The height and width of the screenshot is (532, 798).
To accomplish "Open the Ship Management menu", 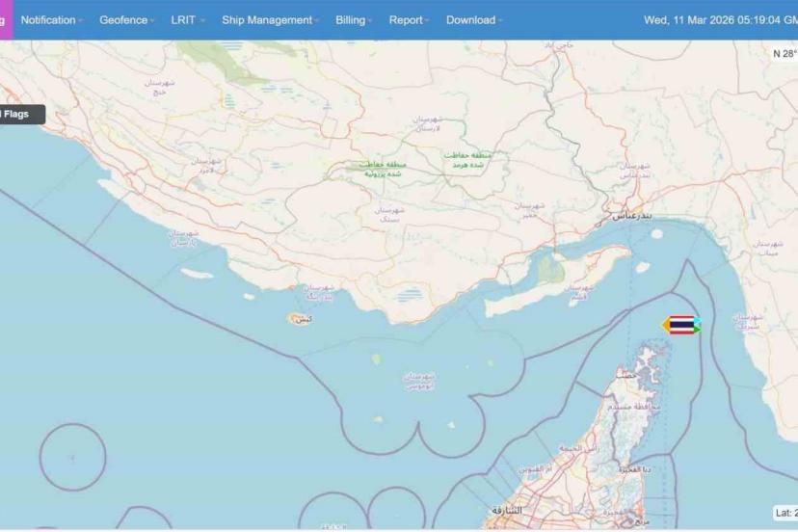I will coord(270,19).
